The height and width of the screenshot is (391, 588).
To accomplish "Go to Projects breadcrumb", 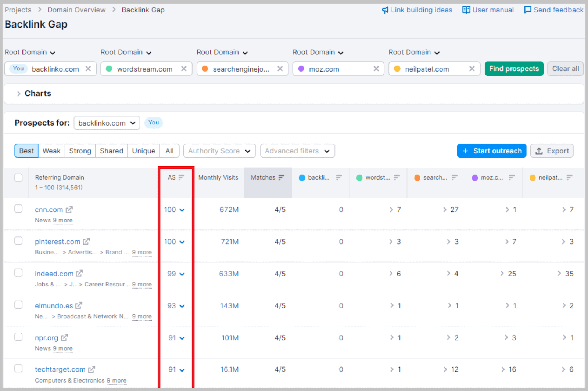I will tap(18, 10).
